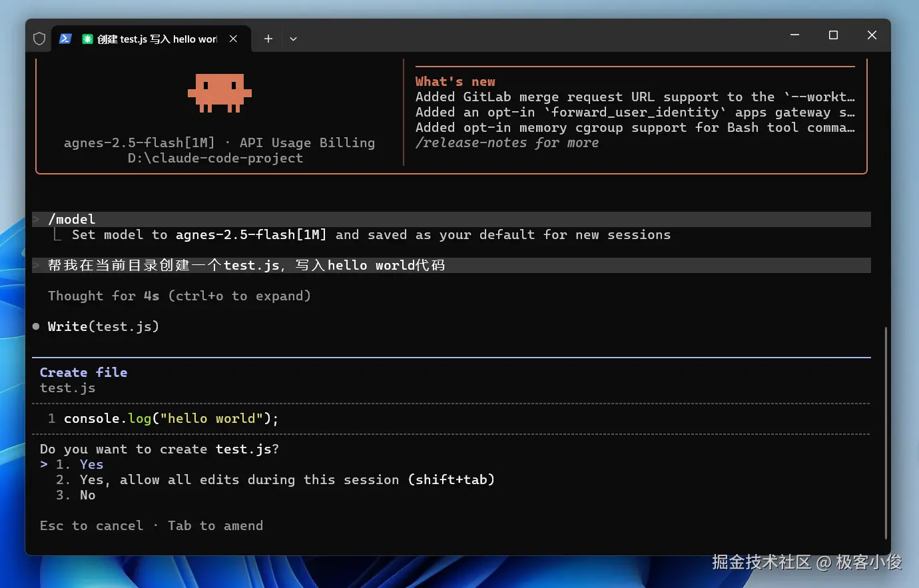Click the /model command line
The image size is (919, 588).
pyautogui.click(x=452, y=219)
